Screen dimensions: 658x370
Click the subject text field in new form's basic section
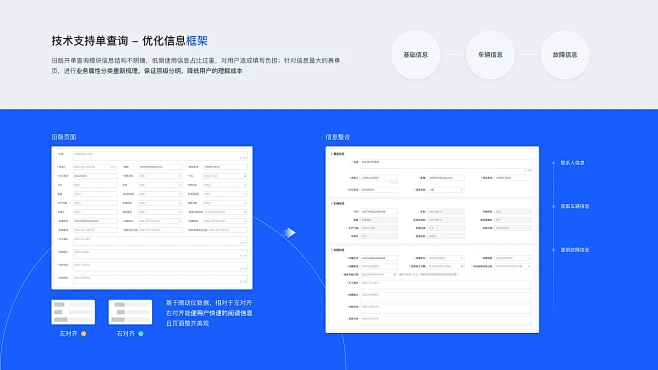446,164
